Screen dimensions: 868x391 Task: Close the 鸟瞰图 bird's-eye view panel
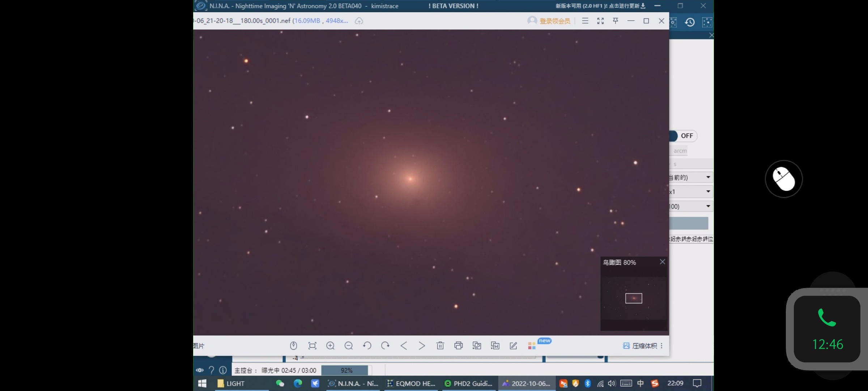pos(662,262)
